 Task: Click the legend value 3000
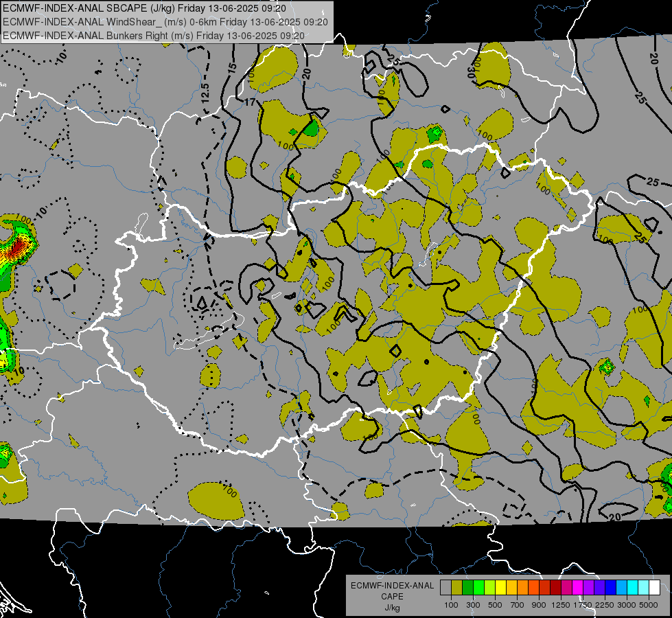[627, 605]
